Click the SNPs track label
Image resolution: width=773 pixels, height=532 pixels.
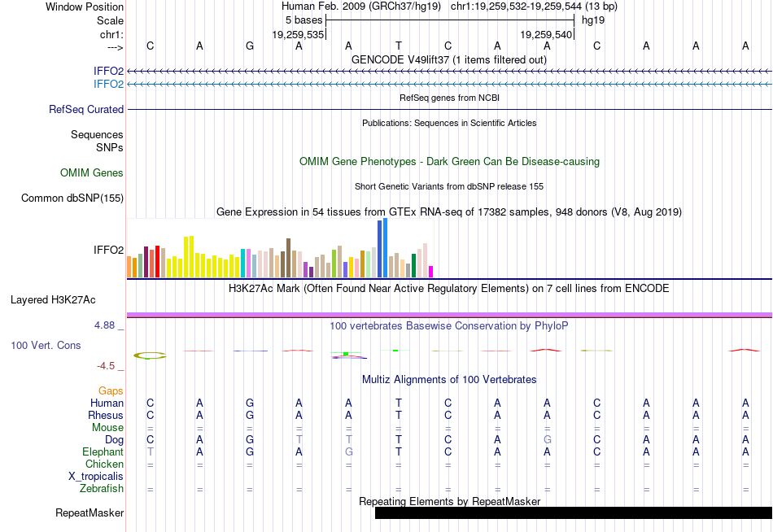(110, 147)
